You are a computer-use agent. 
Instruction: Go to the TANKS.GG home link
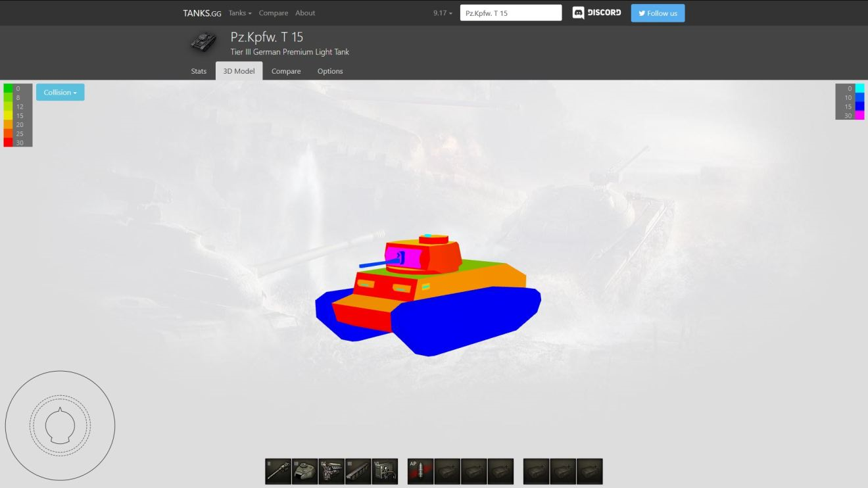click(202, 13)
